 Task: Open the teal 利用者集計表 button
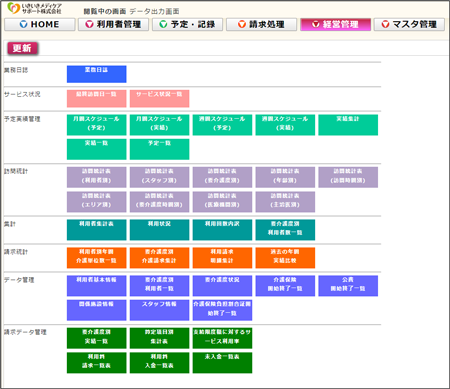(96, 230)
